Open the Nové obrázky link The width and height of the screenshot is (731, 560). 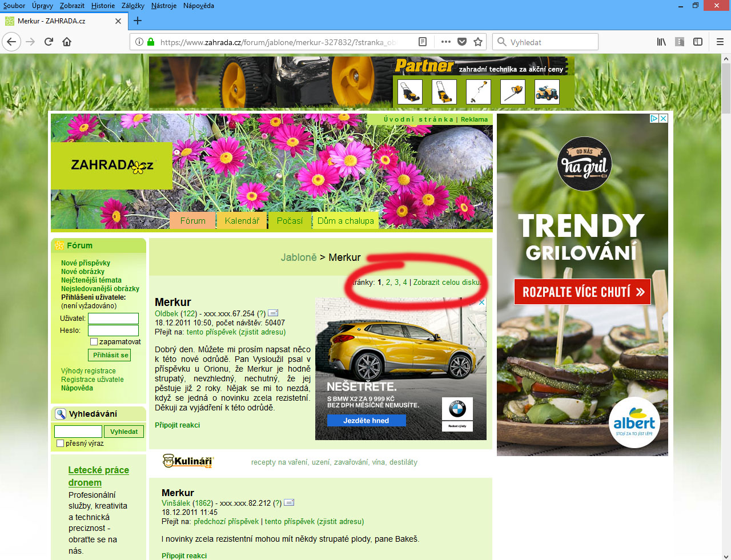pyautogui.click(x=83, y=272)
